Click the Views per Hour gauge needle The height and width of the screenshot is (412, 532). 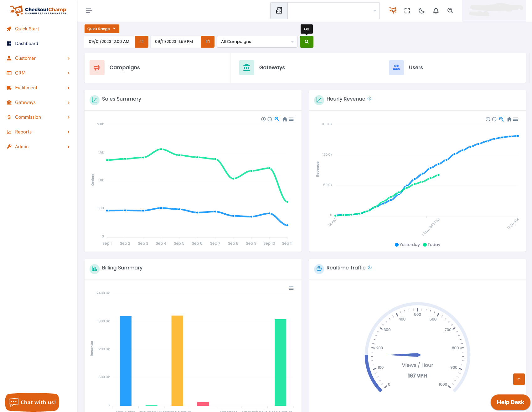(x=404, y=355)
